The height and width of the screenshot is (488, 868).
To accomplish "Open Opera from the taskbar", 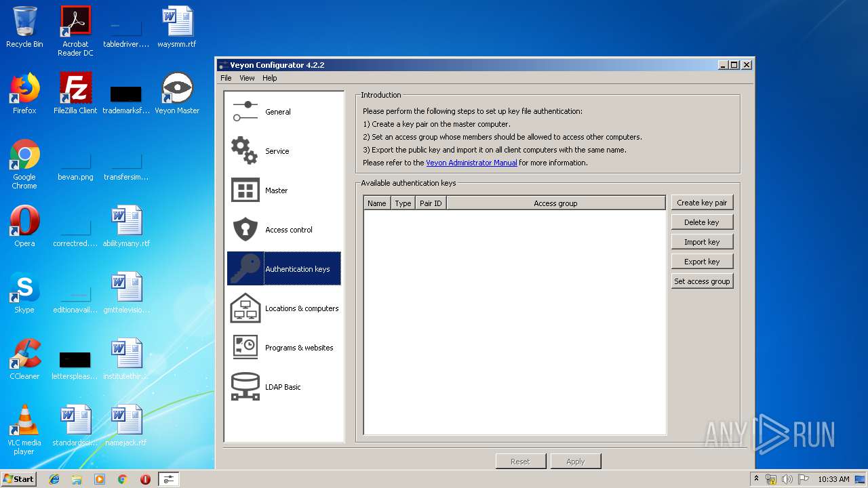I will (x=145, y=479).
